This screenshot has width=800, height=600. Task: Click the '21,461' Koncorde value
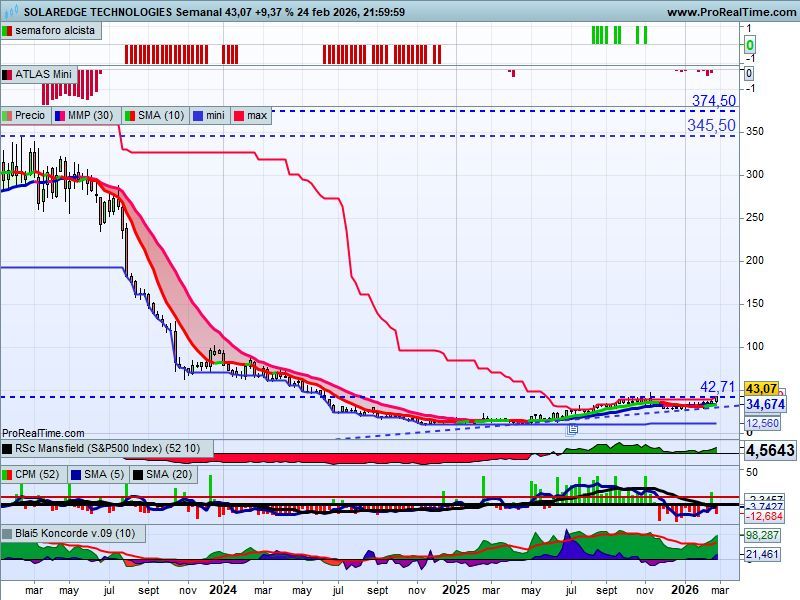click(762, 554)
